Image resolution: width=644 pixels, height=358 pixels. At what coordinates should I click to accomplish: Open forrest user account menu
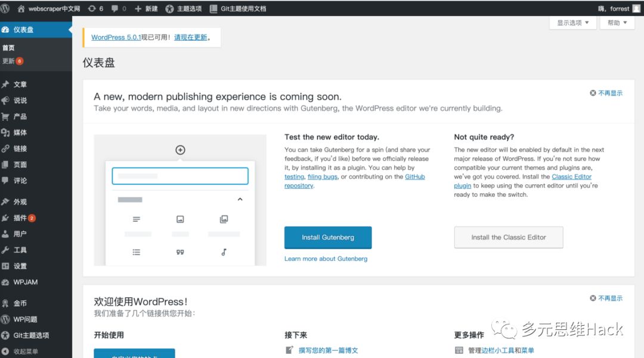pos(620,8)
